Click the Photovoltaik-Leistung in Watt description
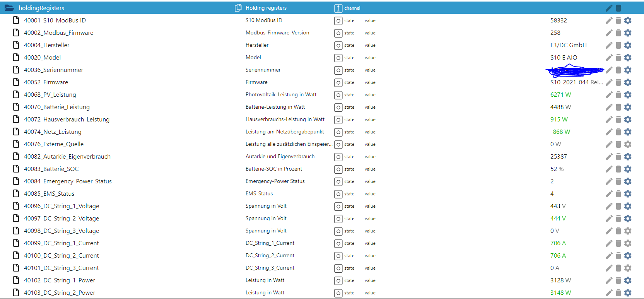This screenshot has width=644, height=299. (x=281, y=95)
